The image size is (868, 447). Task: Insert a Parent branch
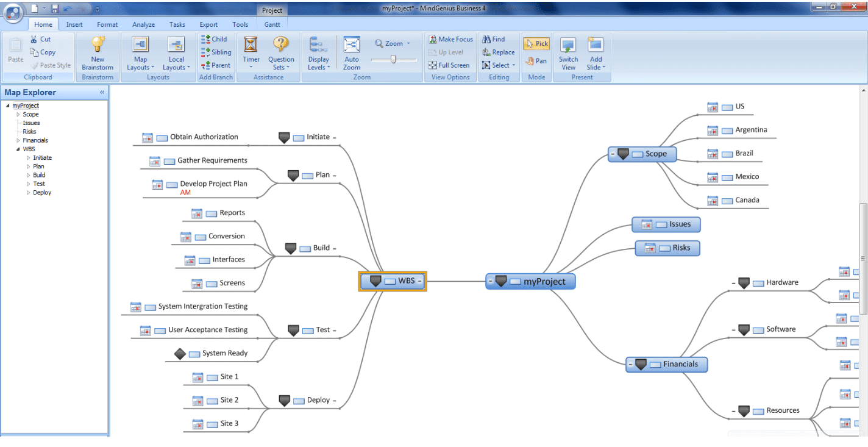click(x=216, y=65)
